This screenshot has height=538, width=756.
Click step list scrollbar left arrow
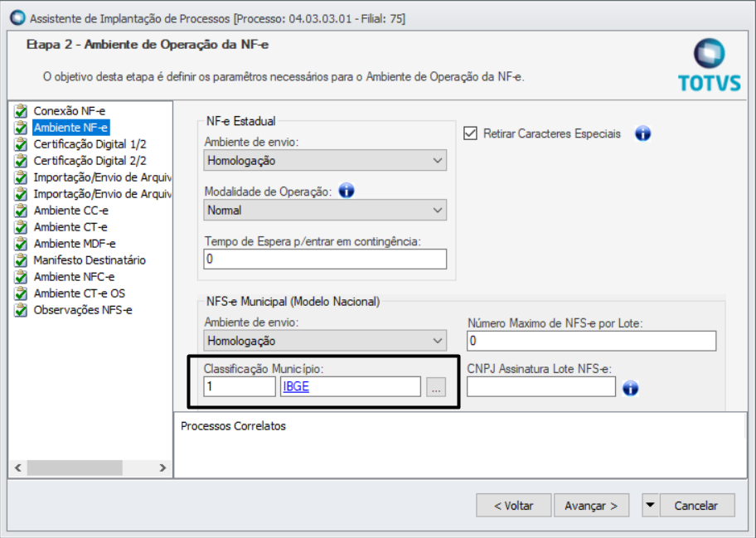click(x=18, y=468)
